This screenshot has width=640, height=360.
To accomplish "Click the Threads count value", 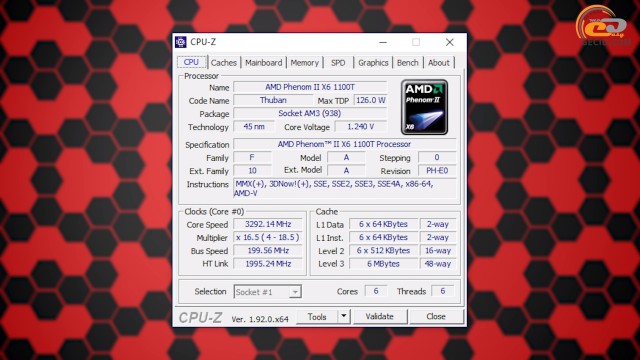I will 442,291.
